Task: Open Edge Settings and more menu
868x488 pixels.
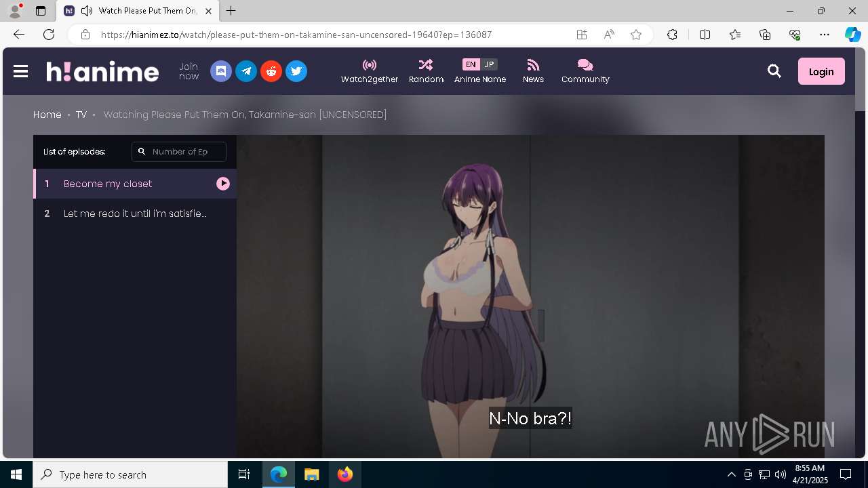Action: coord(825,35)
